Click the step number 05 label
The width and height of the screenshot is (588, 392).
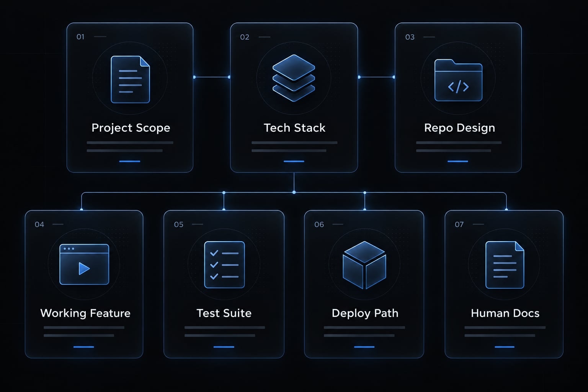point(179,224)
